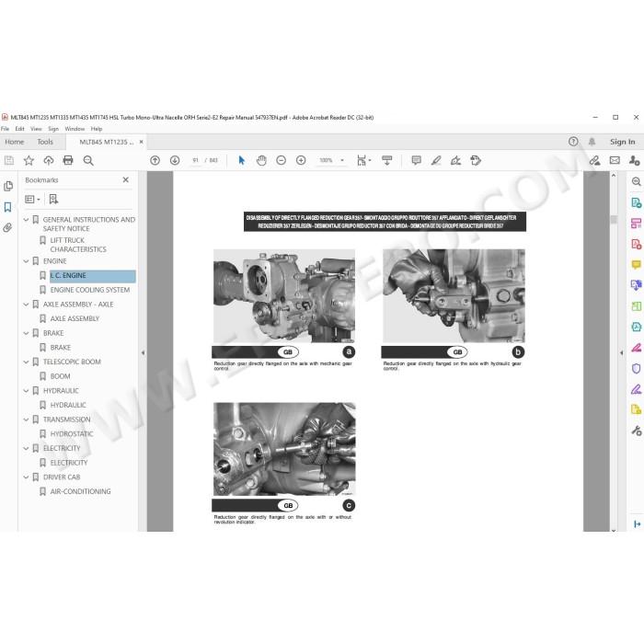Collapse the BRAKE bookmark group

tap(26, 333)
